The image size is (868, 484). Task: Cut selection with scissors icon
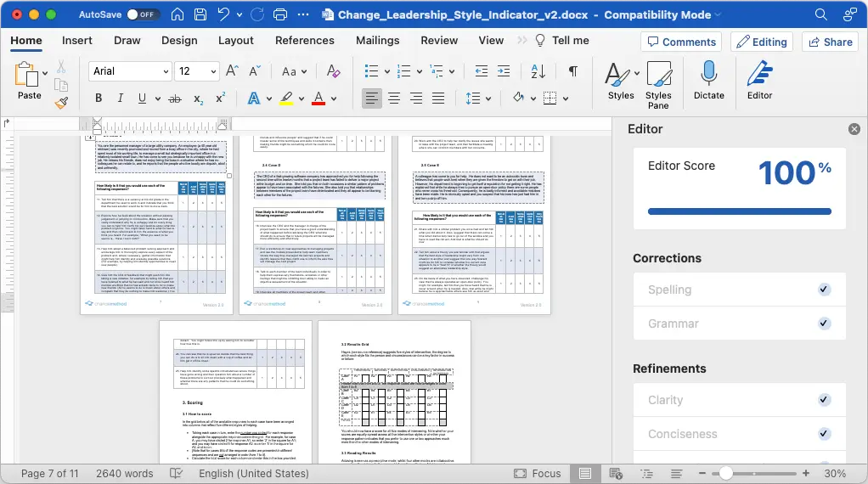point(61,67)
